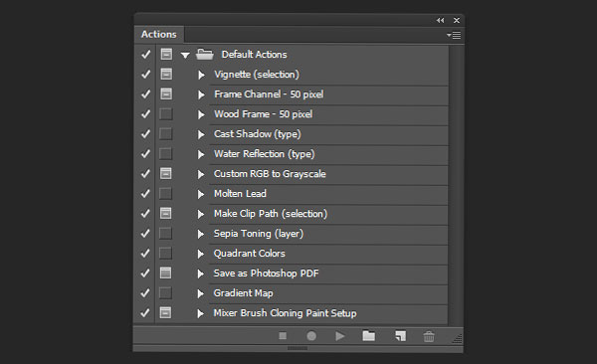
Task: Toggle checkmark for Quadrant Colors
Action: click(145, 253)
